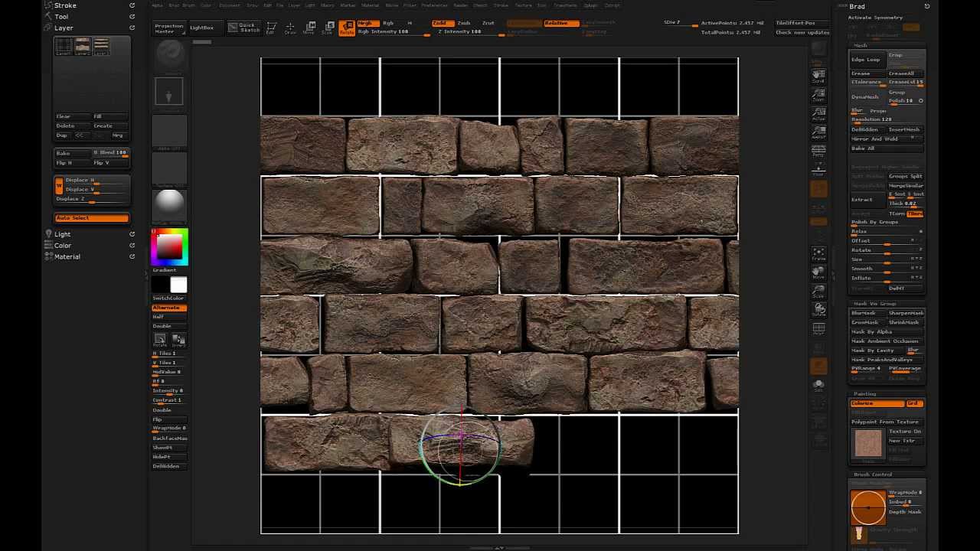Screen dimensions: 980x551
Task: Select the Draw mode icon
Action: tap(290, 28)
